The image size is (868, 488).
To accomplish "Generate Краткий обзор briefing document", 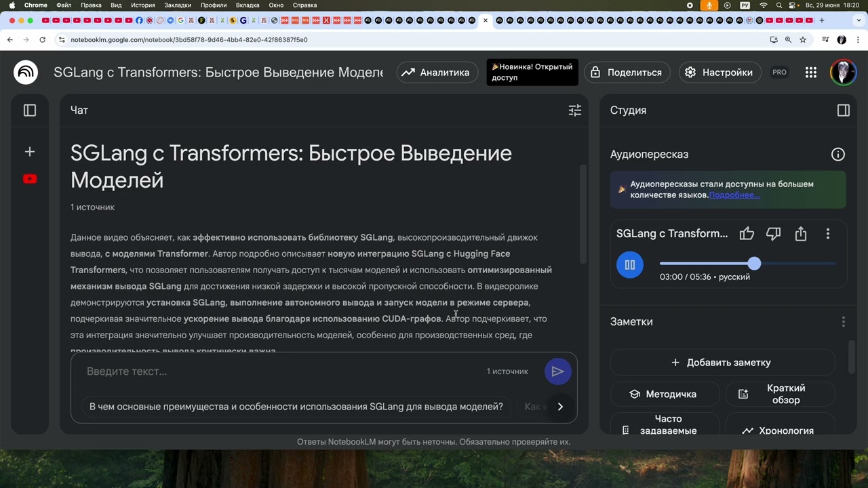I will [x=779, y=394].
